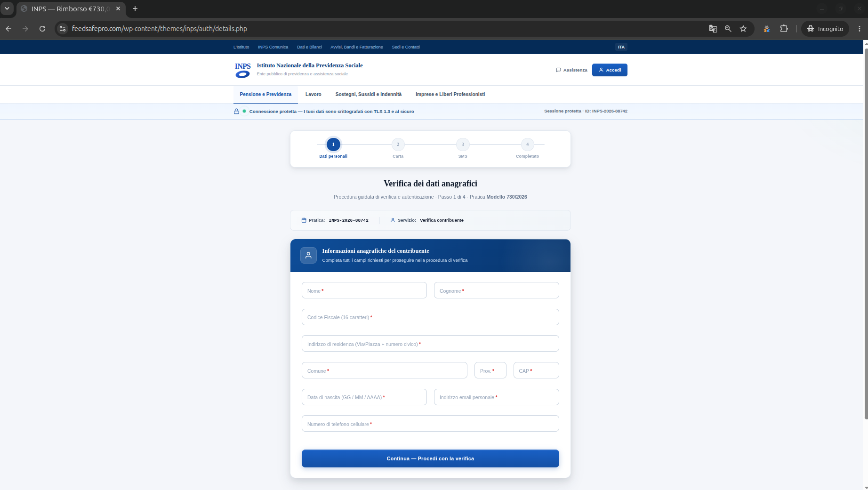
Task: Click the padlock secure connection icon
Action: 236,112
